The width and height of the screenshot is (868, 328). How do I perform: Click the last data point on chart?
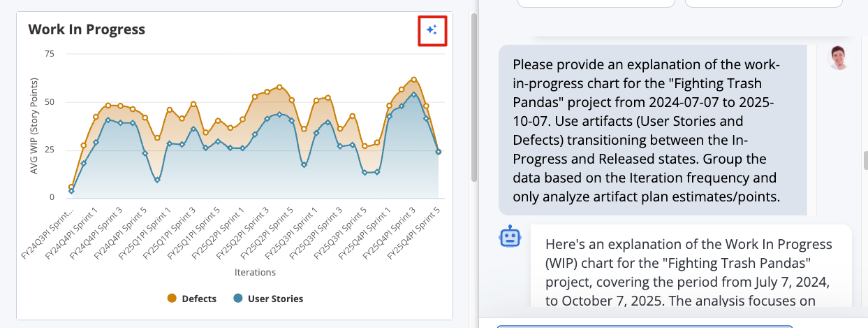click(x=439, y=151)
